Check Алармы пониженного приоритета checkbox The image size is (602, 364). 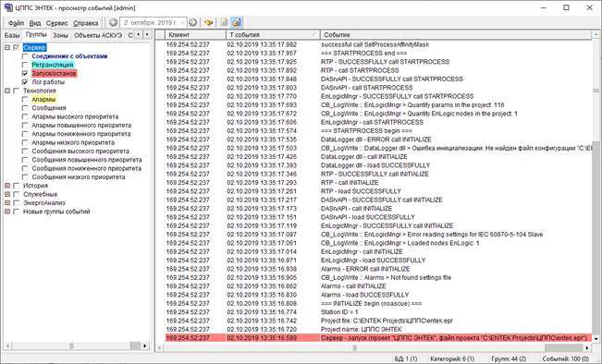click(x=25, y=134)
